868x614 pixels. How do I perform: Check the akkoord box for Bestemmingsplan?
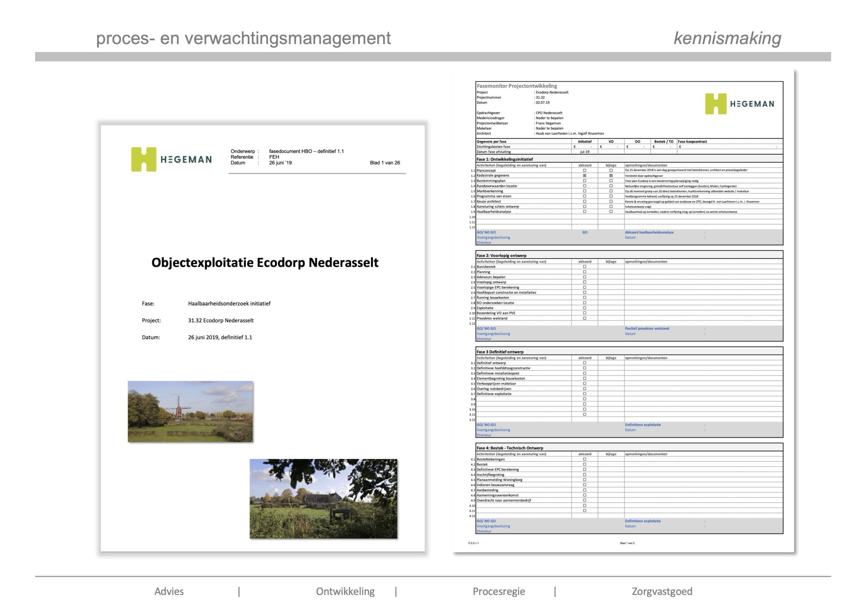tap(585, 181)
